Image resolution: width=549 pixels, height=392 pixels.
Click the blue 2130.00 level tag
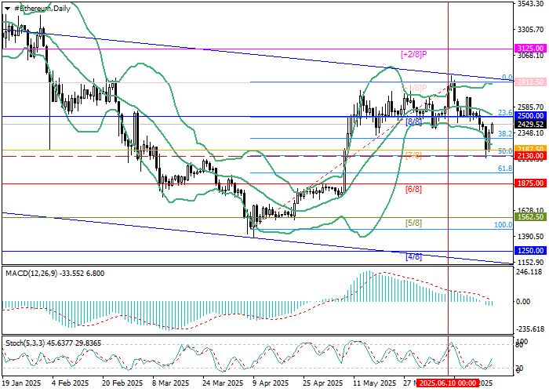[529, 156]
